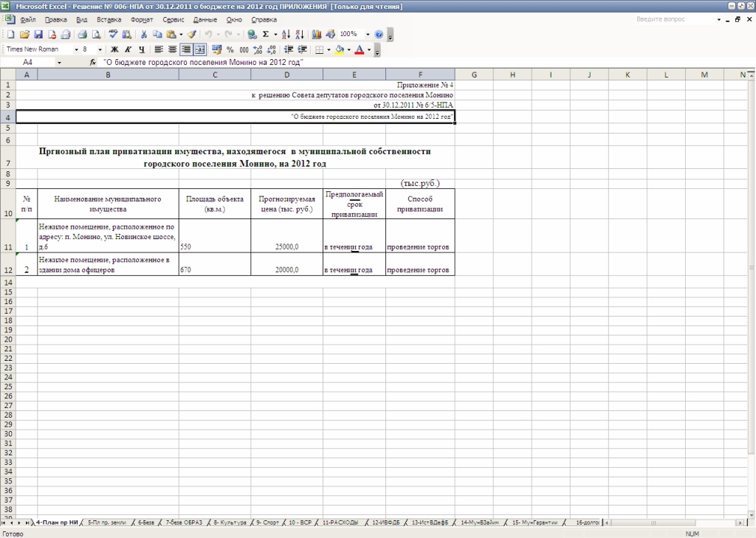Open the Print Preview icon
This screenshot has width=756, height=538.
[96, 35]
